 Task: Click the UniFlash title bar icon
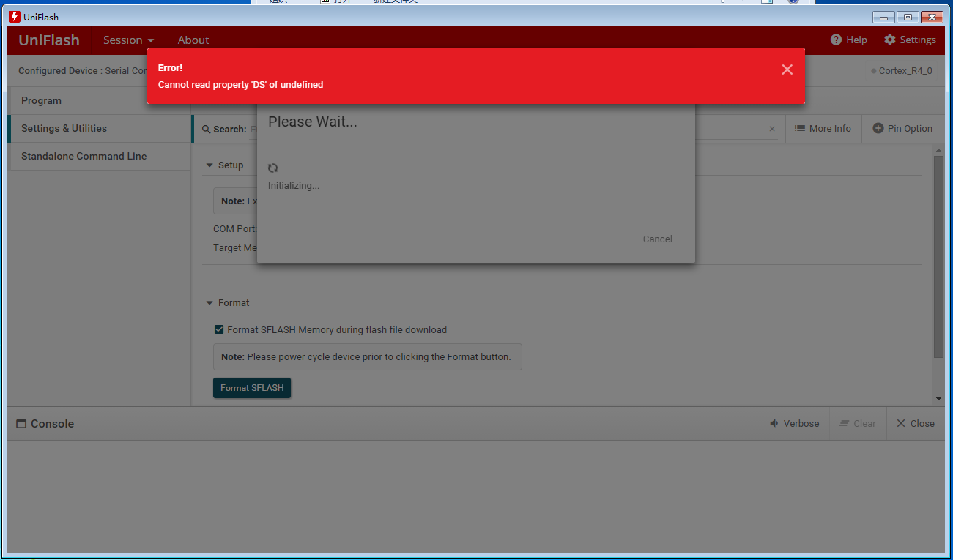pos(15,17)
